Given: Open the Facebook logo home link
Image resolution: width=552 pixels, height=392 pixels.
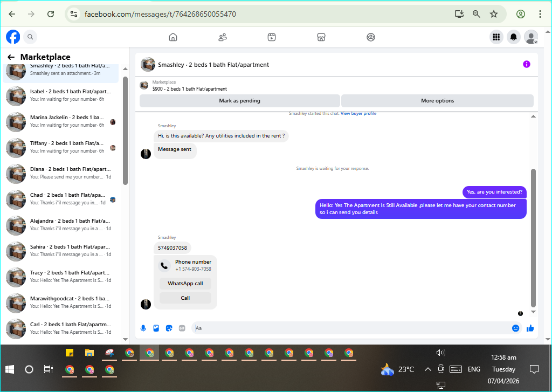Looking at the screenshot, I should (13, 37).
